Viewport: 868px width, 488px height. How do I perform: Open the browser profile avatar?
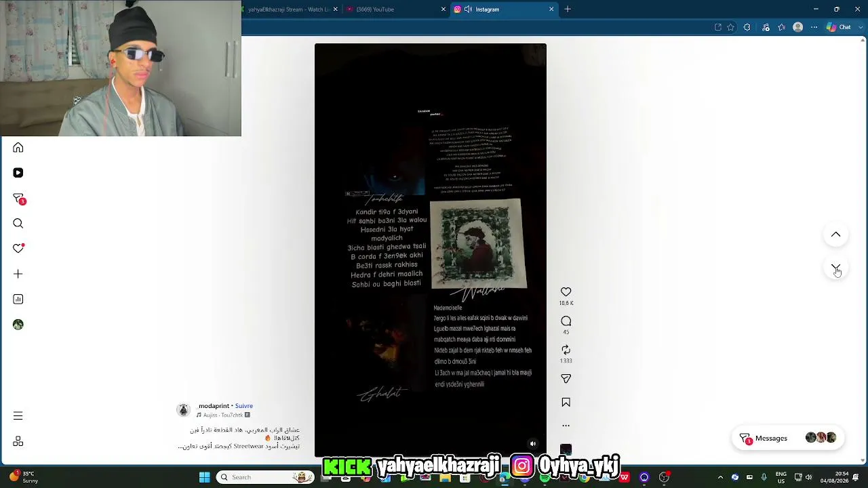(798, 27)
